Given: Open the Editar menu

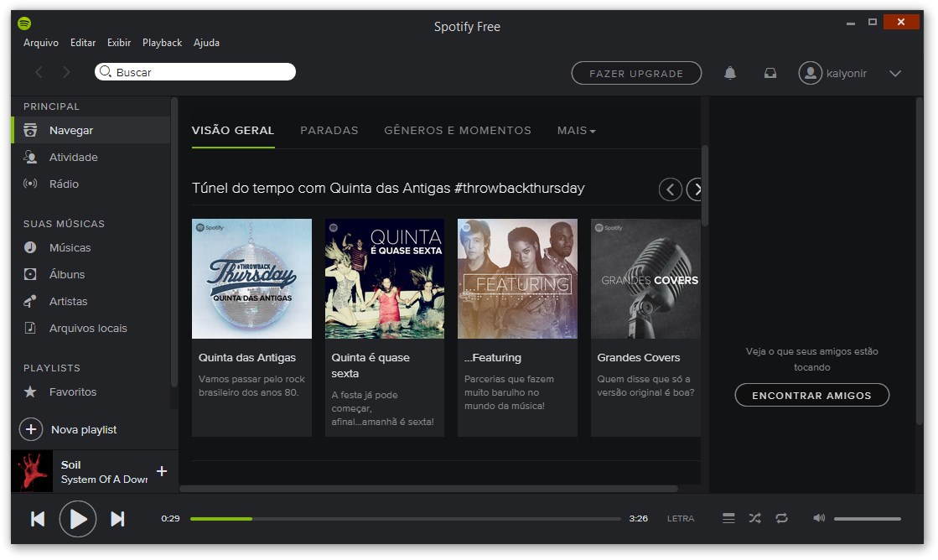Looking at the screenshot, I should (x=82, y=43).
